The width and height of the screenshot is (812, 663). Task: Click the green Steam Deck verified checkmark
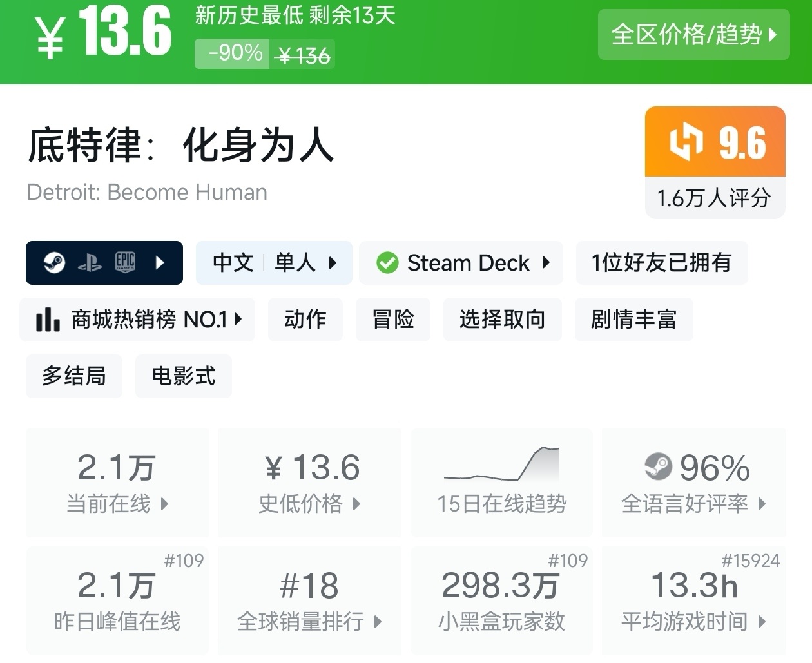(x=387, y=263)
